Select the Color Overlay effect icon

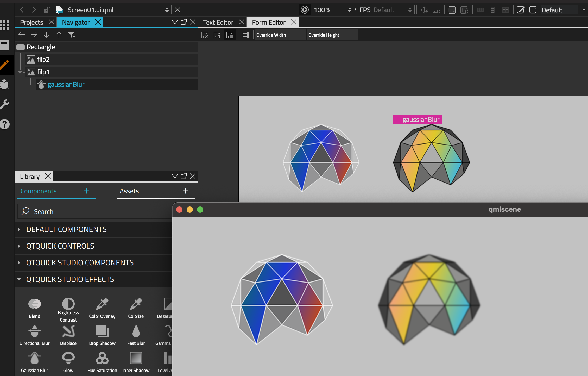(102, 304)
